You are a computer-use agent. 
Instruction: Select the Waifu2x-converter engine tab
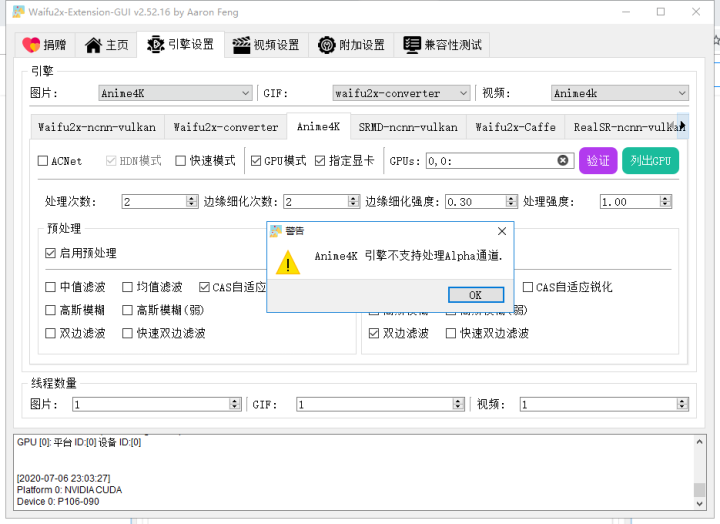pos(225,127)
